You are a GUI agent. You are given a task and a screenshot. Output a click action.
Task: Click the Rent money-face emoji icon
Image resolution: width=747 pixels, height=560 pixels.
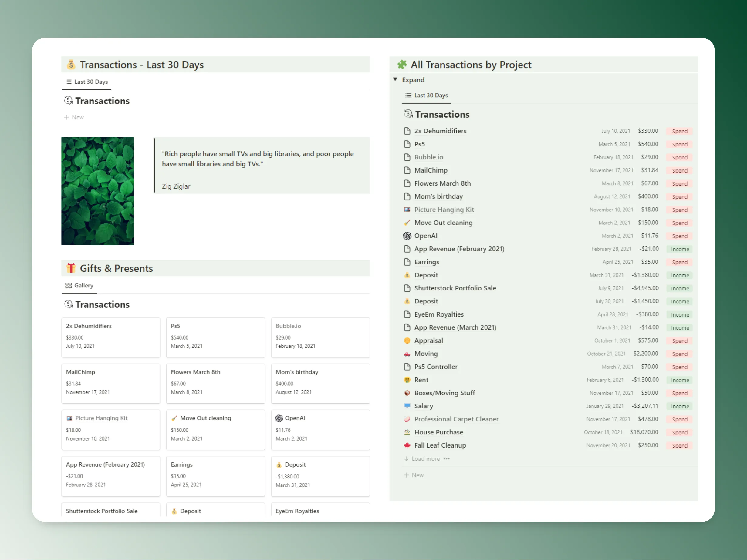tap(407, 380)
